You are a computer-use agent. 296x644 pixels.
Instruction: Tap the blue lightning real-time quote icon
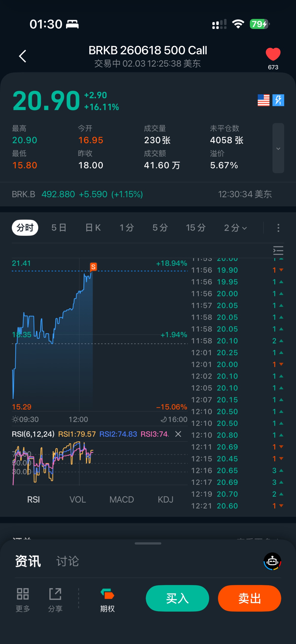pos(278,100)
